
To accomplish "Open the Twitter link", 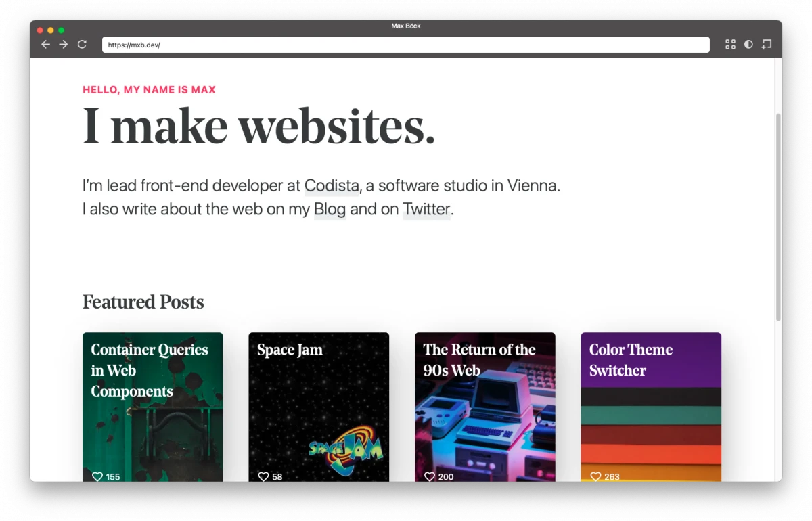I will (x=426, y=209).
